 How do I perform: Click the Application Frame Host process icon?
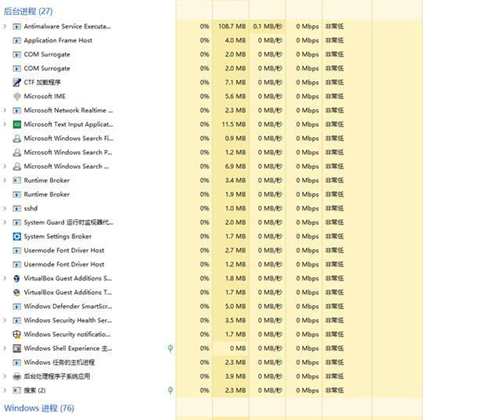(x=17, y=41)
